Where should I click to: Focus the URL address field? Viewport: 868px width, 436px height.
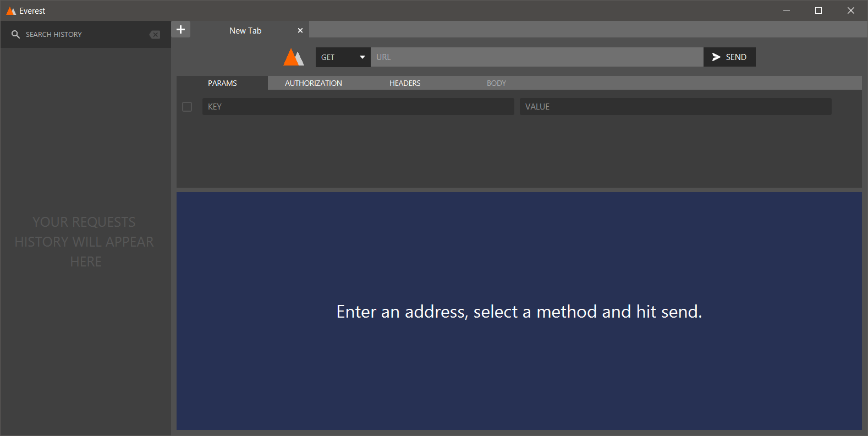click(536, 57)
